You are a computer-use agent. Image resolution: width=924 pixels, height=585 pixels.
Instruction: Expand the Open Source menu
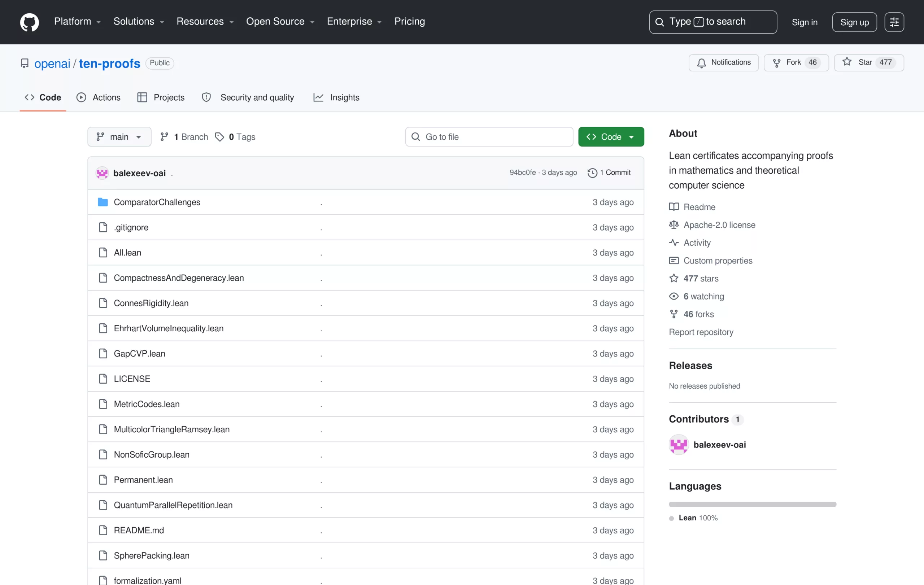(x=280, y=22)
